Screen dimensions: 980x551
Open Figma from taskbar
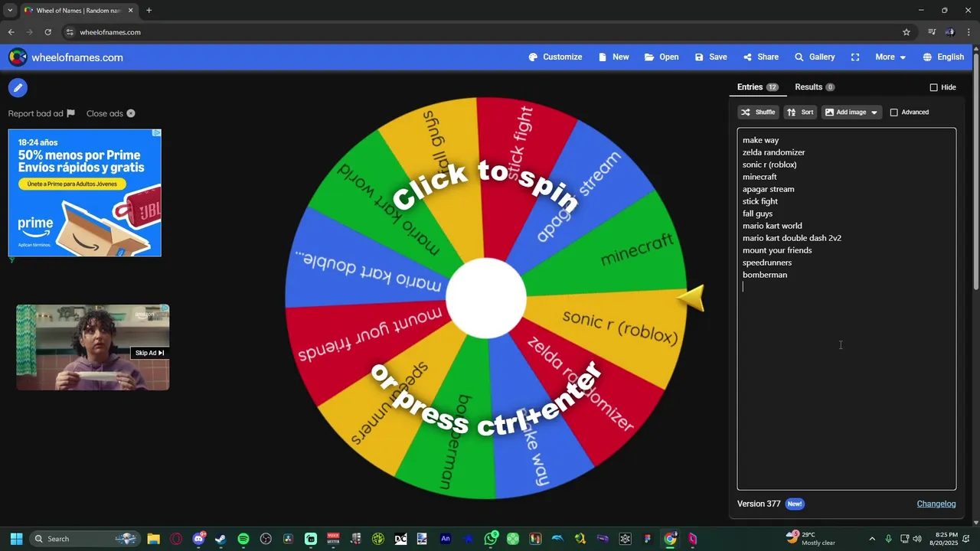pyautogui.click(x=648, y=539)
